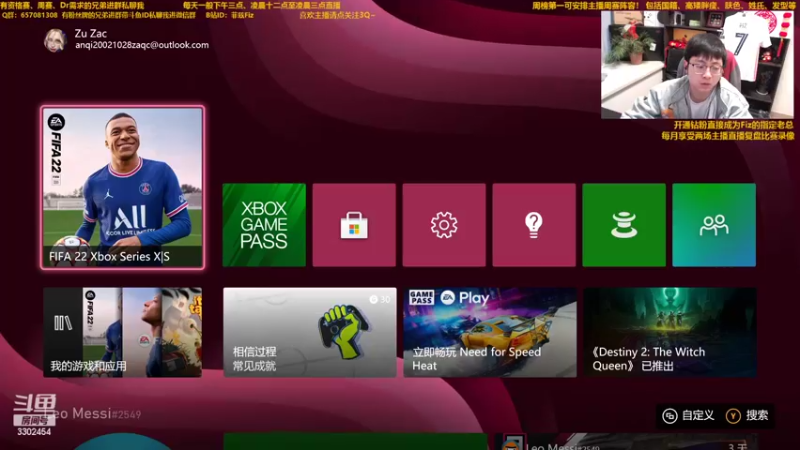Screen dimensions: 800x450
Task: Open the Microsoft Store tile
Action: (354, 225)
